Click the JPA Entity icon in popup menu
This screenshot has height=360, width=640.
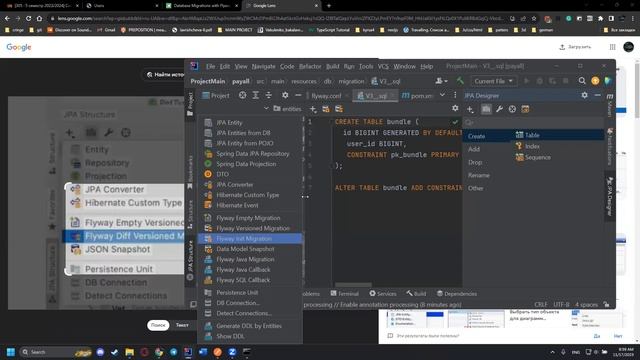208,122
